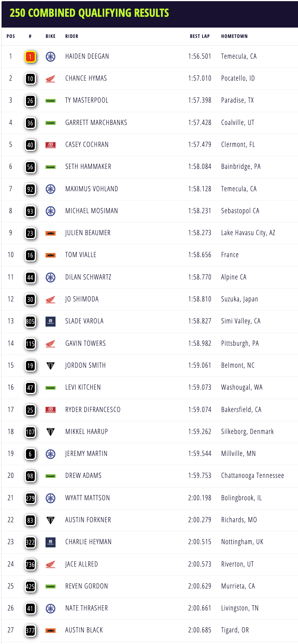Click the RIDER column header
The height and width of the screenshot is (644, 298).
pos(72,36)
